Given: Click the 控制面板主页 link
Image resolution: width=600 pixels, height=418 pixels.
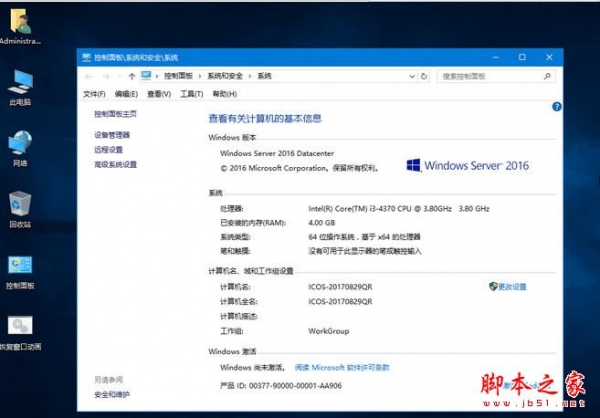Looking at the screenshot, I should (x=115, y=114).
